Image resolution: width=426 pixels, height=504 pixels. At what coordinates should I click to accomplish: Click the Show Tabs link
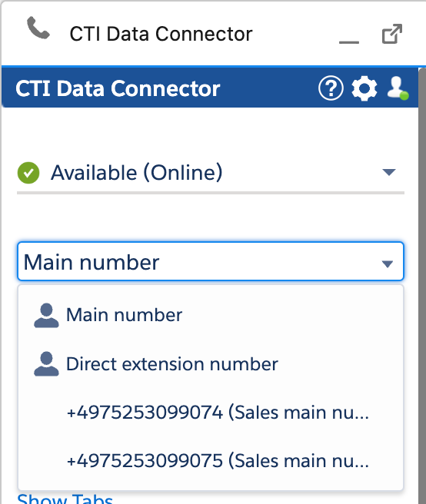65,499
